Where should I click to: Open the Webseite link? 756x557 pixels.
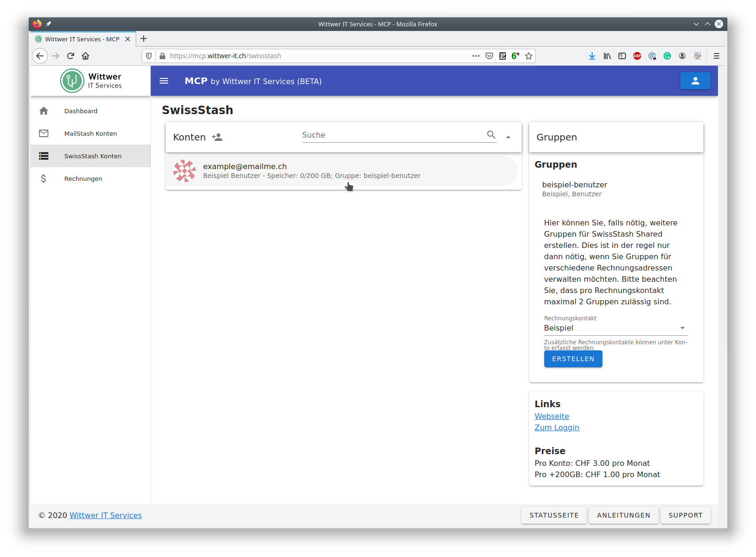point(552,416)
